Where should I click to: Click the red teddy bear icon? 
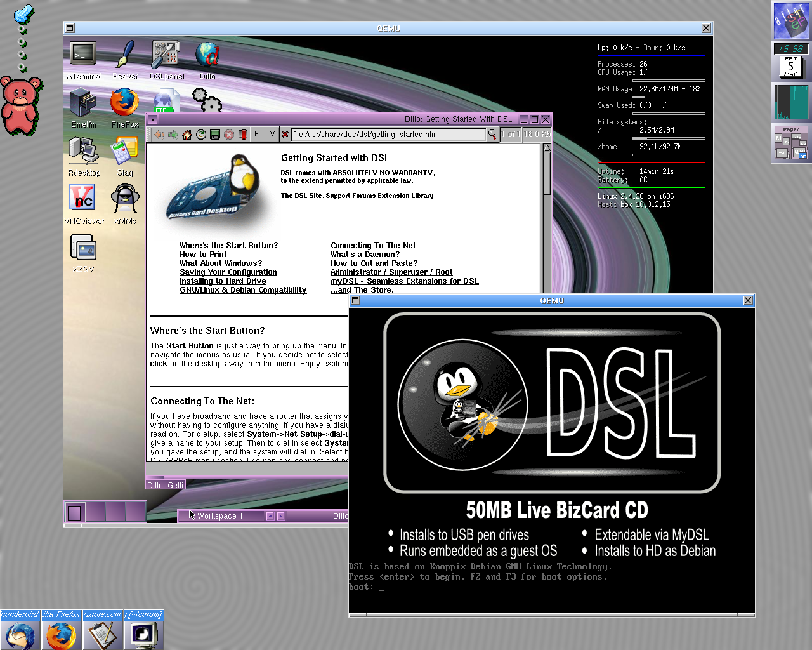tap(21, 105)
